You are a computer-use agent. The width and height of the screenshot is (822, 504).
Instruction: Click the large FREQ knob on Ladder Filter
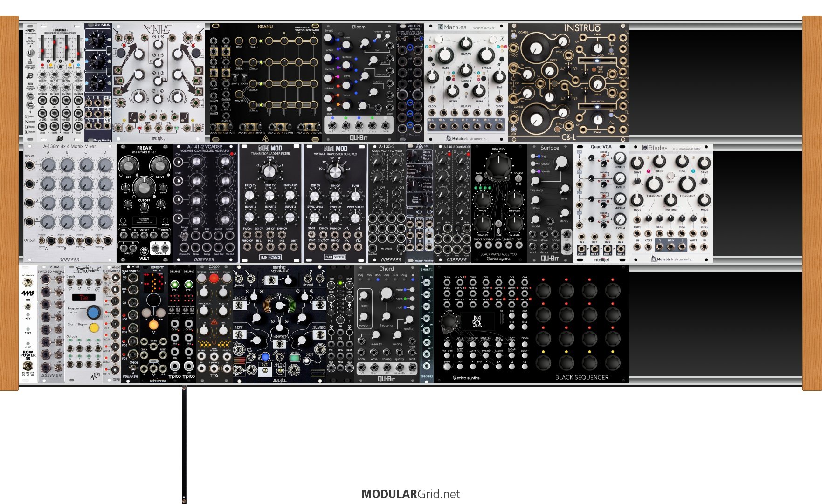pos(270,171)
